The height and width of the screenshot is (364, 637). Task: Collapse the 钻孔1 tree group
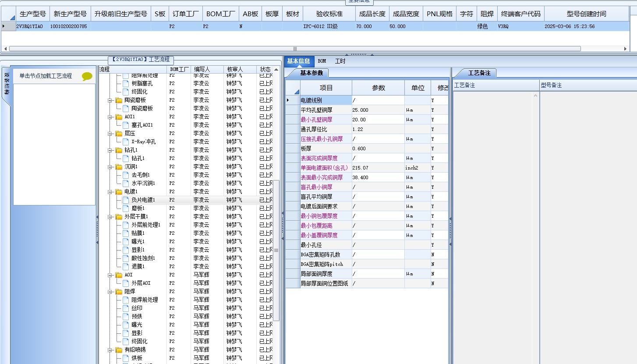click(110, 150)
